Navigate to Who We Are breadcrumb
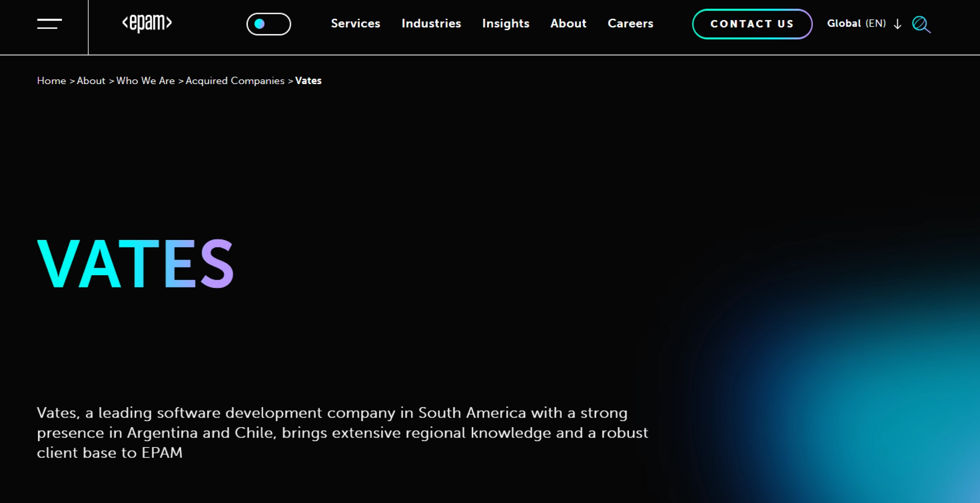This screenshot has height=503, width=980. click(145, 81)
